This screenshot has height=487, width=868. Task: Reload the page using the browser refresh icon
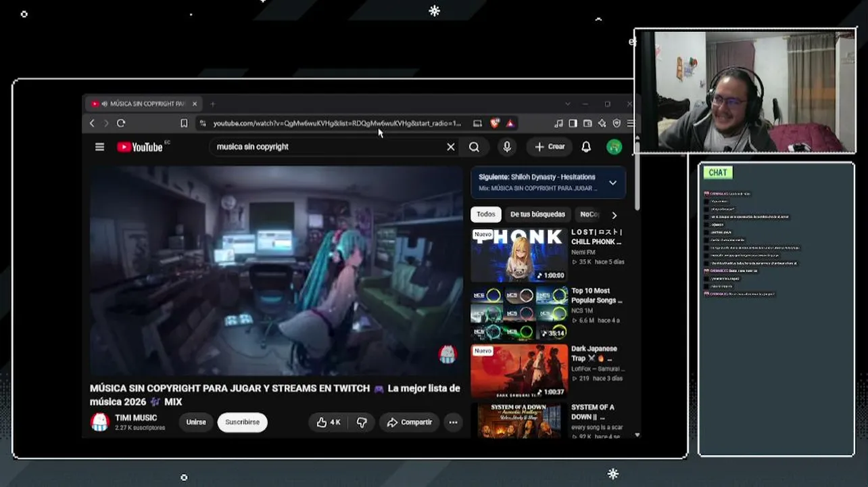[121, 123]
